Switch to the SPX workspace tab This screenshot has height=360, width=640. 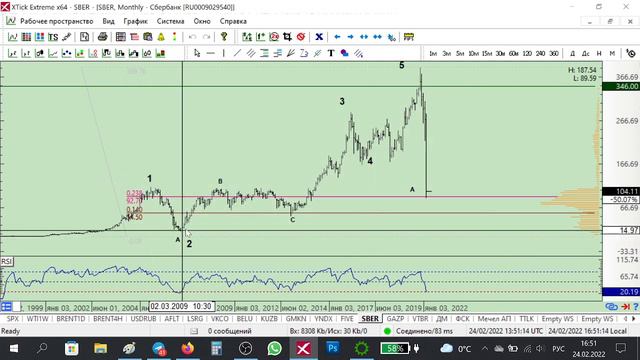13,319
